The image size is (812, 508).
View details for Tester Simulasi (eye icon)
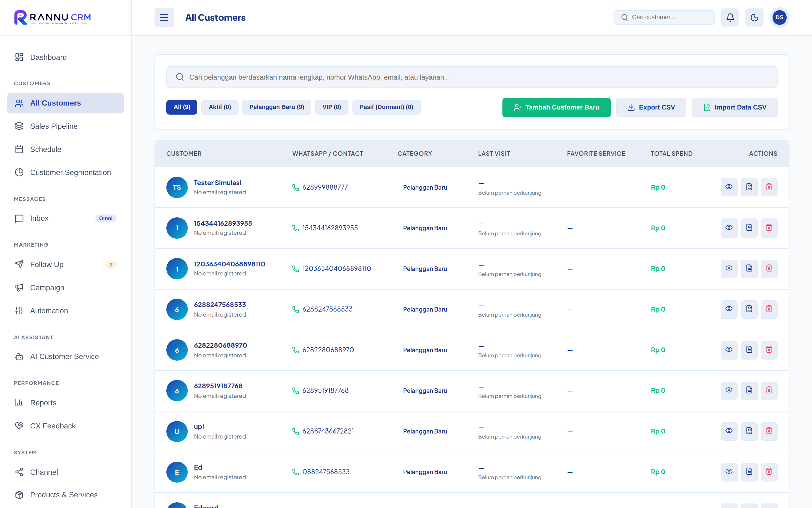coord(729,187)
